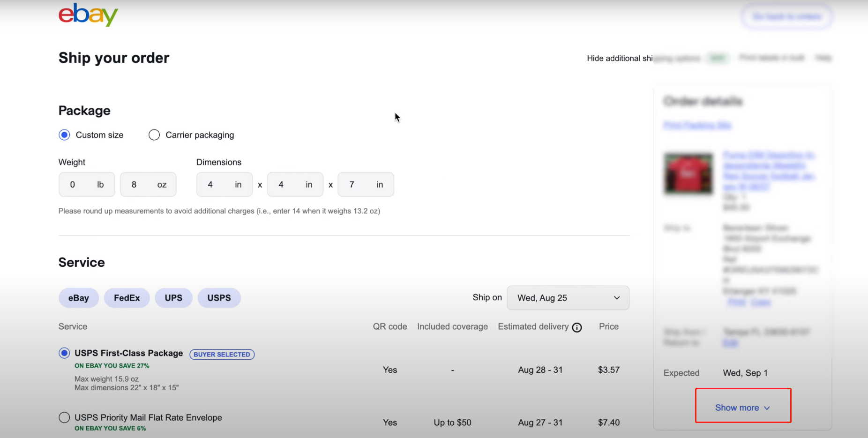This screenshot has width=868, height=438.
Task: Open the eBay logo home link
Action: [x=88, y=15]
